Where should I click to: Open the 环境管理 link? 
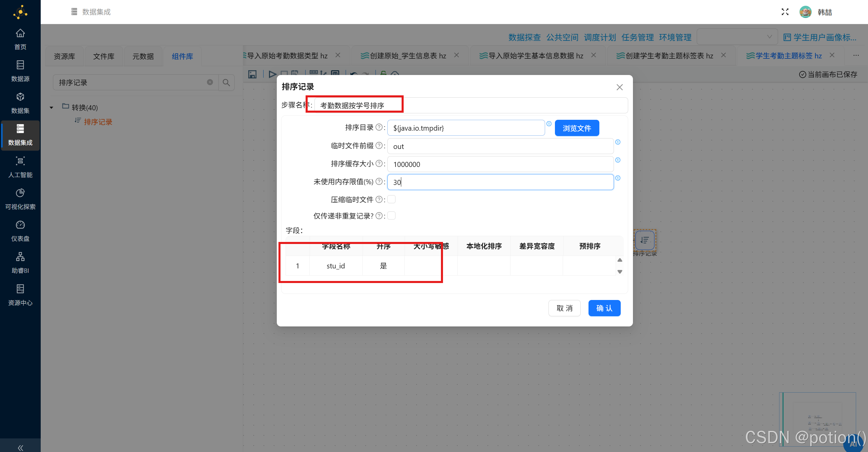pos(675,37)
